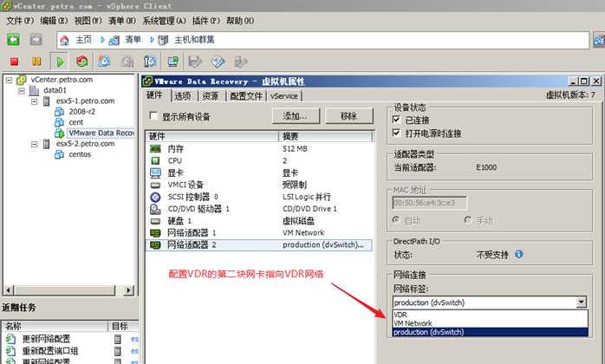Click the 硬件 column header
The height and width of the screenshot is (364, 605).
(x=211, y=136)
